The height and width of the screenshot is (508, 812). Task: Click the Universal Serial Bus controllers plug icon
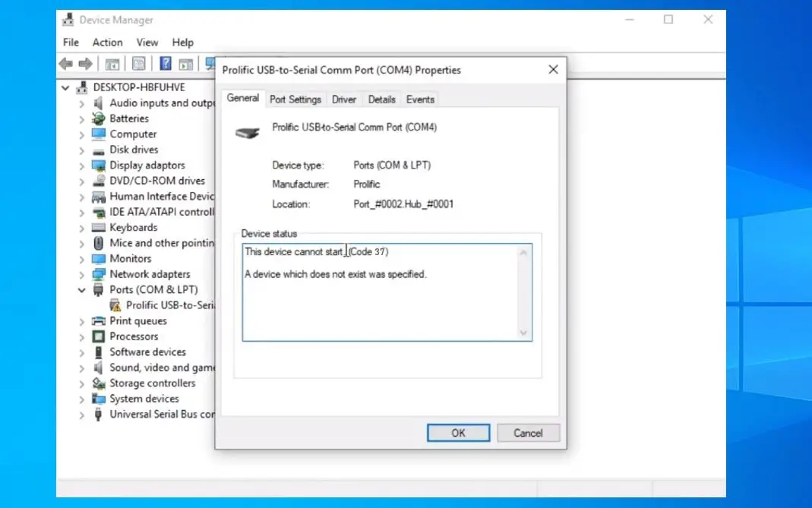coord(98,415)
